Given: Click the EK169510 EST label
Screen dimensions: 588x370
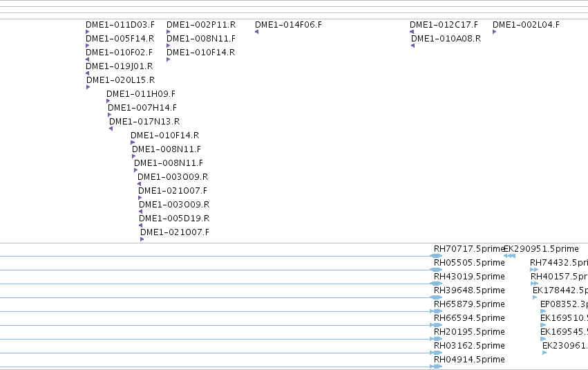Looking at the screenshot, I should 564,318.
